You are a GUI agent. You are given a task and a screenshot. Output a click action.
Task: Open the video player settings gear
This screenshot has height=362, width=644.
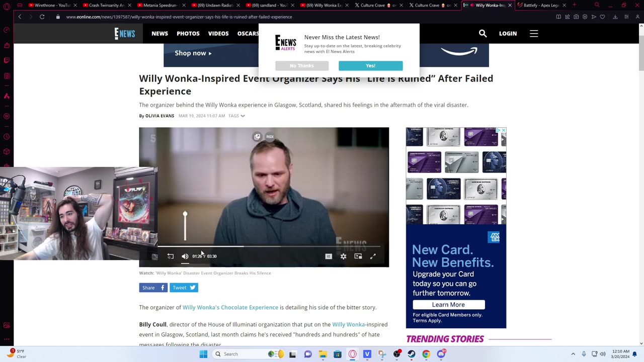343,256
